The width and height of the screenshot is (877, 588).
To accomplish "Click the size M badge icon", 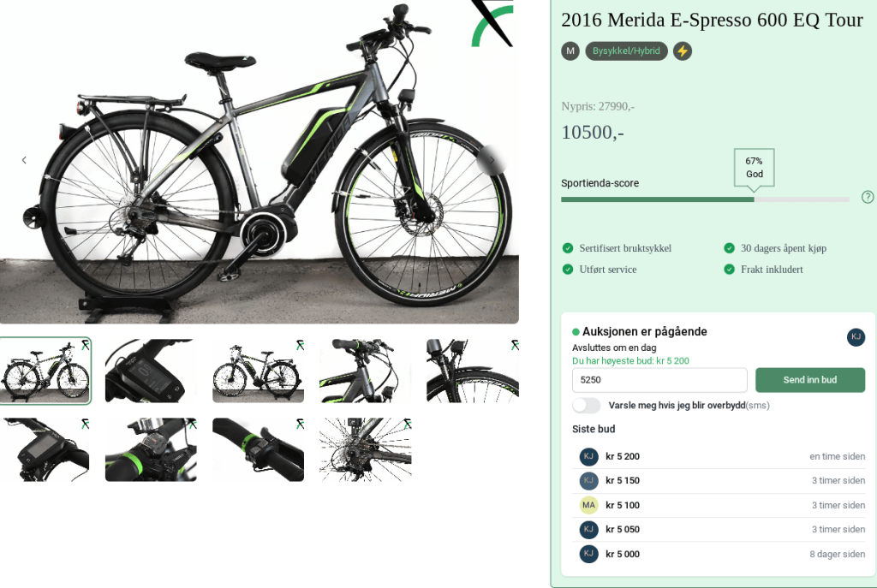I will tap(570, 51).
